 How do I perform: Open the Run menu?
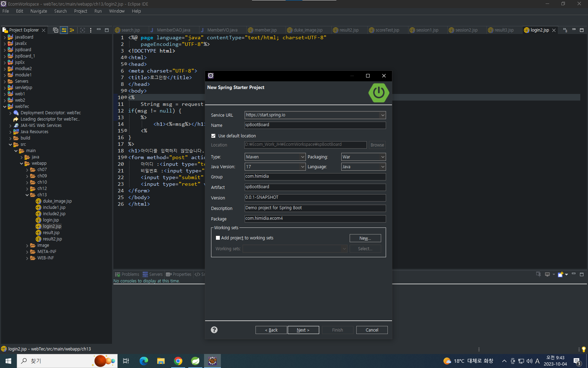pyautogui.click(x=98, y=11)
